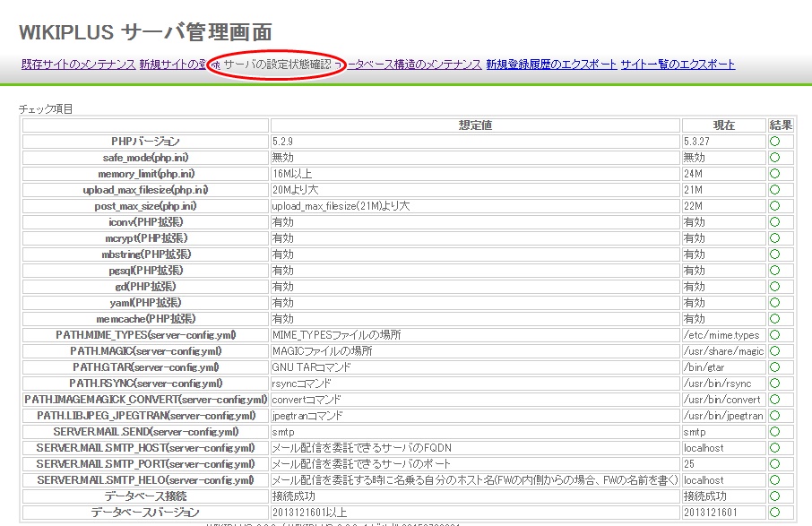Click the memory_limit row's green result circle
812x526 pixels.
click(x=774, y=174)
